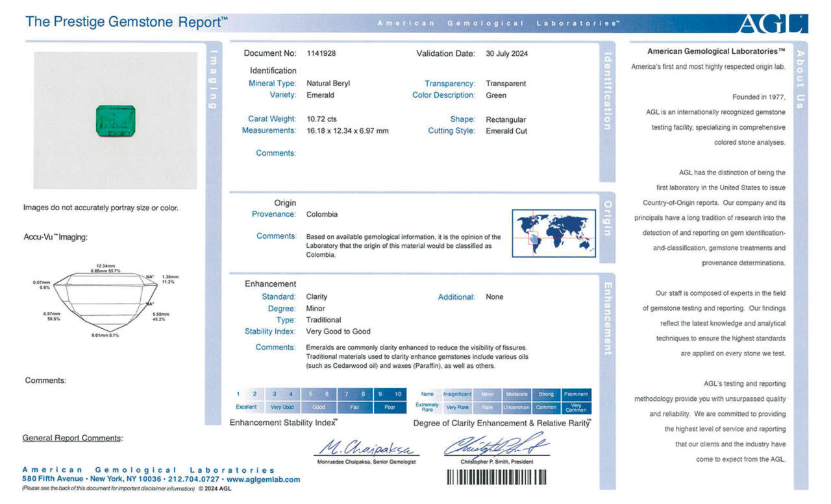Select document number 1141928

tap(321, 53)
